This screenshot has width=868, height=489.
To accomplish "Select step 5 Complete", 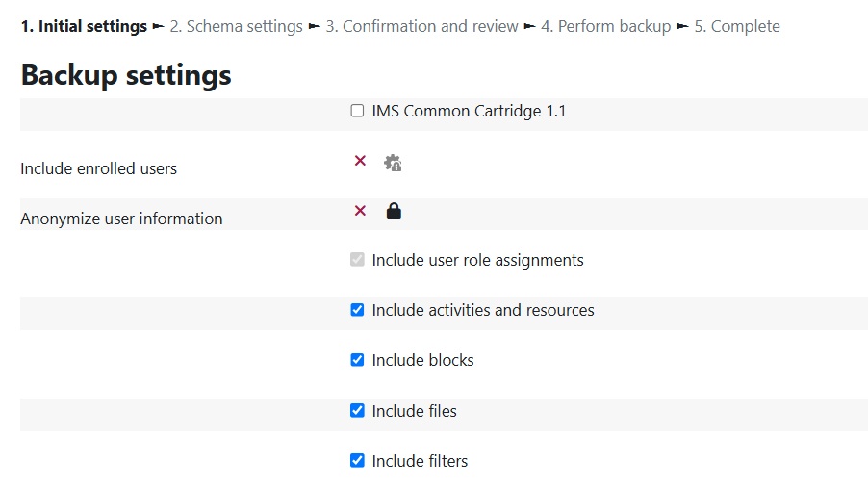I will click(x=737, y=26).
